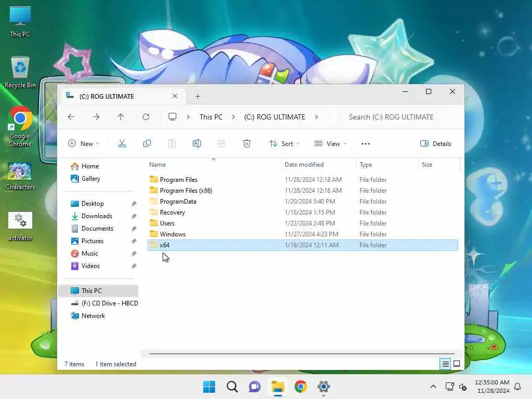The width and height of the screenshot is (532, 399).
Task: Click the PC monitor icon in address bar
Action: pyautogui.click(x=172, y=117)
